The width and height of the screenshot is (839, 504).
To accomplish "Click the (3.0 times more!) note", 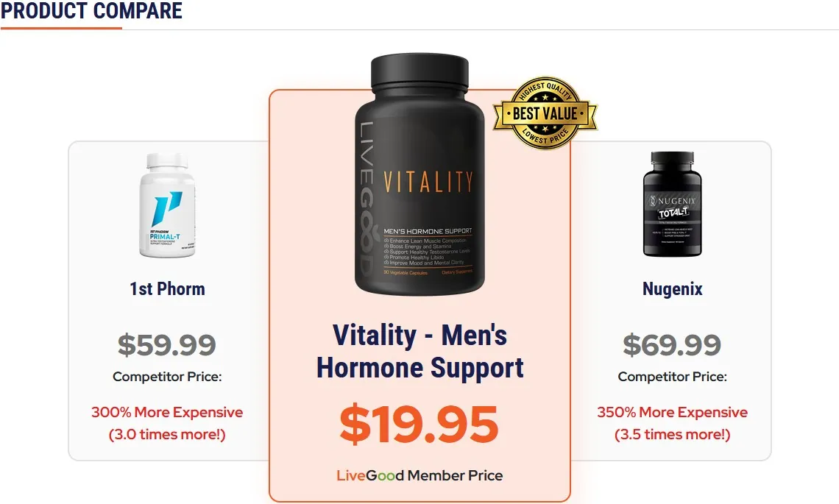I will click(x=167, y=434).
